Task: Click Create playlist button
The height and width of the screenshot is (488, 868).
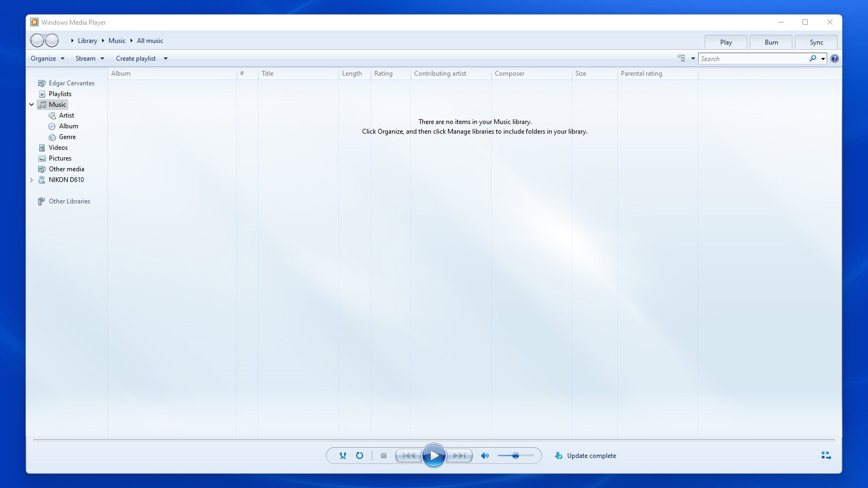Action: coord(136,59)
